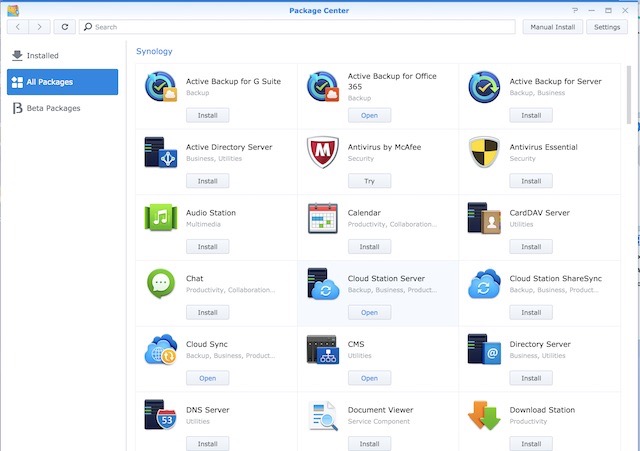Click the Calendar package icon
640x451 pixels.
(x=322, y=218)
